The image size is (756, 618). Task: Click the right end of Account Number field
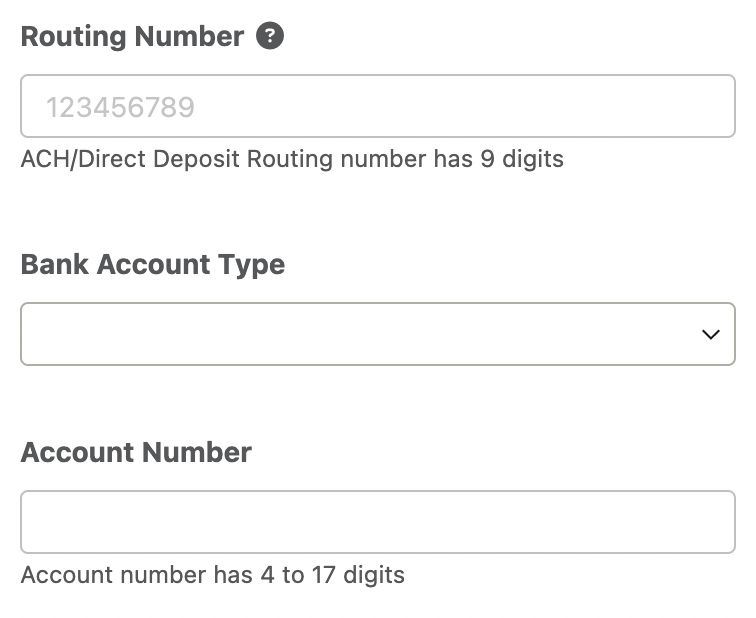point(699,522)
